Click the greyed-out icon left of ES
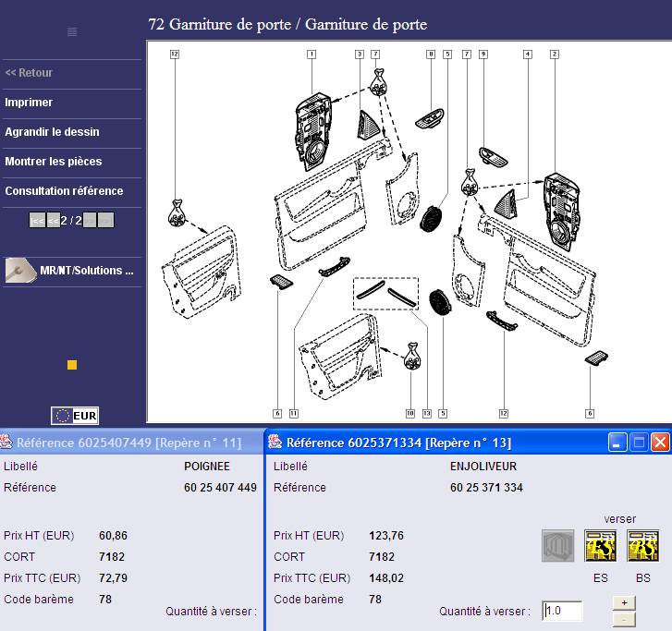 [557, 546]
